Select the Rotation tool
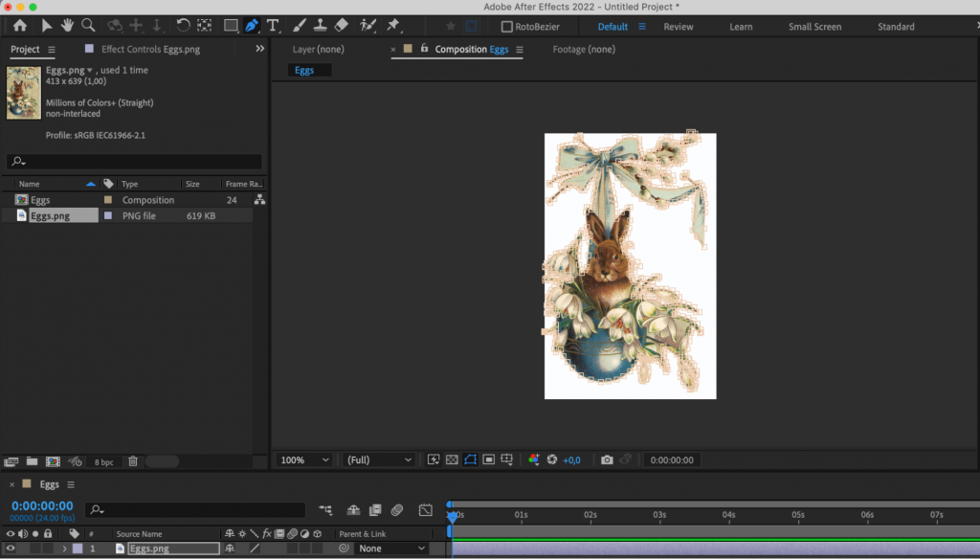 click(183, 26)
